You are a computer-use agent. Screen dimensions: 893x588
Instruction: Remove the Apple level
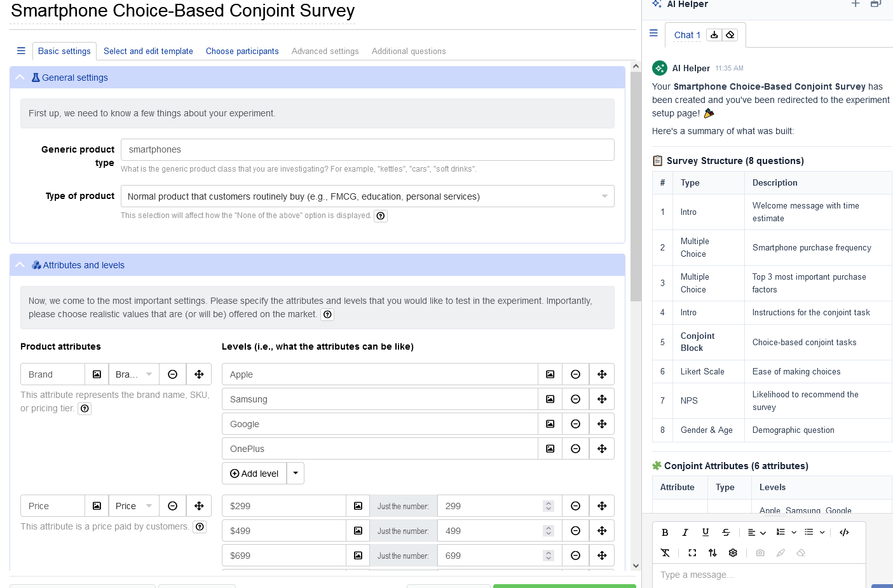pos(576,374)
